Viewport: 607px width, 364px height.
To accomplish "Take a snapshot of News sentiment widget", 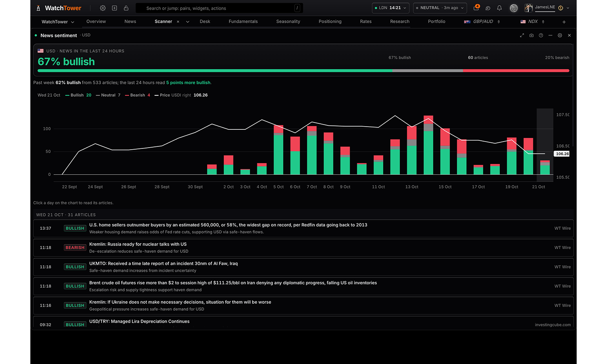I will pyautogui.click(x=531, y=36).
